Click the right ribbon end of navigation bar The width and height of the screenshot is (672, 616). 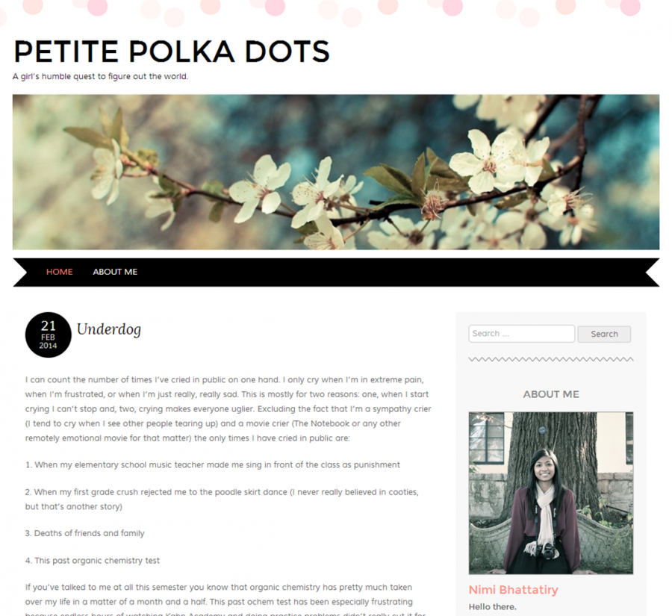coord(651,273)
